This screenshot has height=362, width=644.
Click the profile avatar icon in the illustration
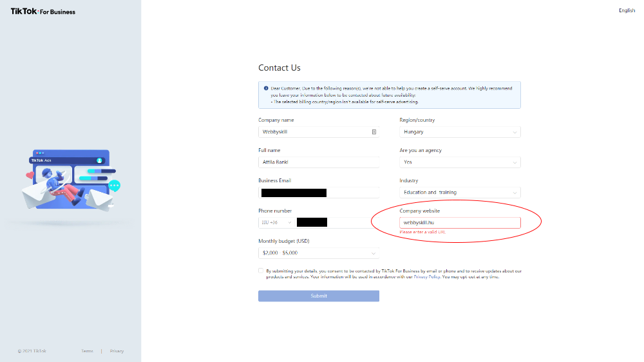[x=100, y=160]
